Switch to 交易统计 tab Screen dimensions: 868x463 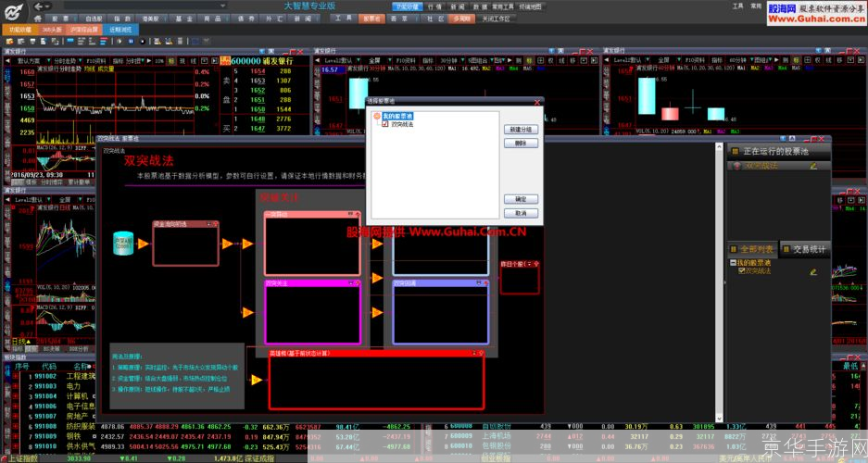pyautogui.click(x=806, y=249)
